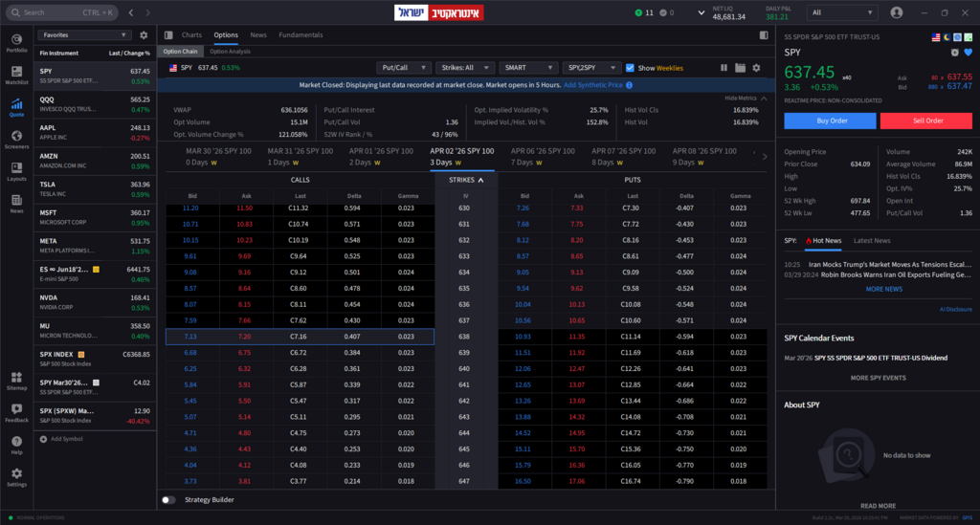Viewport: 980px width, 525px height.
Task: Toggle the left panel layout icon
Action: [x=168, y=35]
